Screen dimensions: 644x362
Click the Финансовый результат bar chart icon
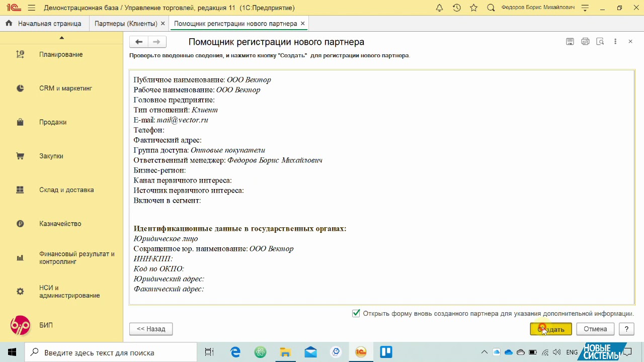click(x=20, y=258)
